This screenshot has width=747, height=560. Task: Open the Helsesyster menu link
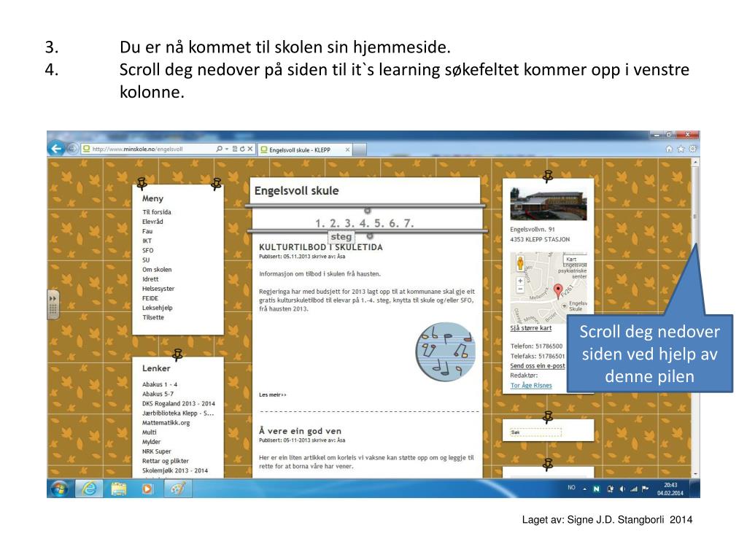158,289
